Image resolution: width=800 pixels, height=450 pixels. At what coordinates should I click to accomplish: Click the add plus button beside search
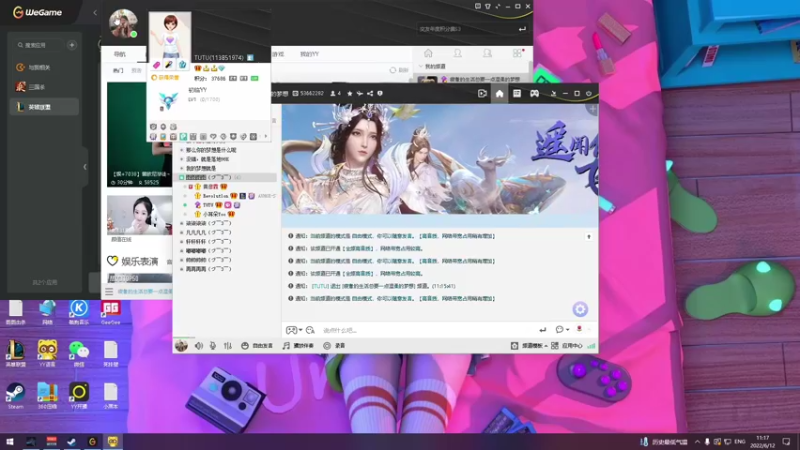(x=72, y=45)
